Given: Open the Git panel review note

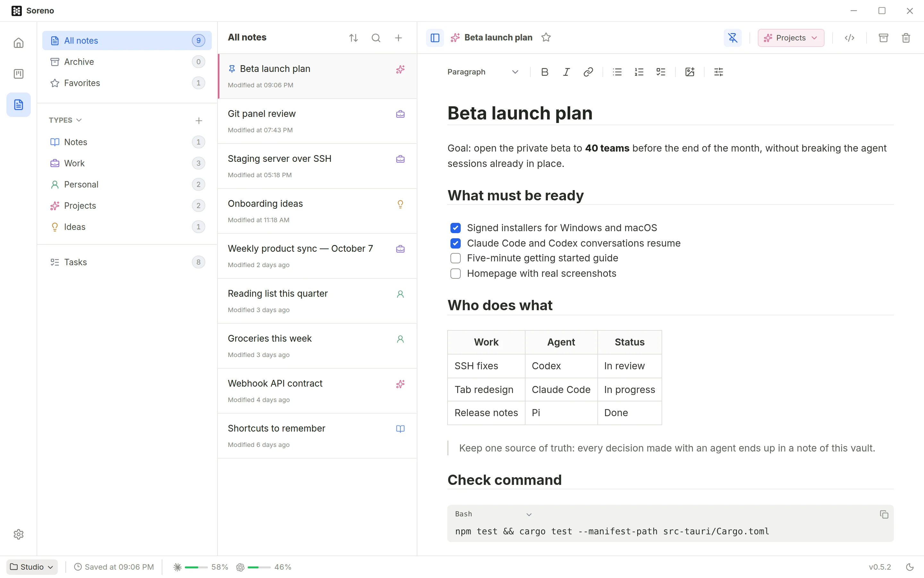Looking at the screenshot, I should pyautogui.click(x=317, y=121).
